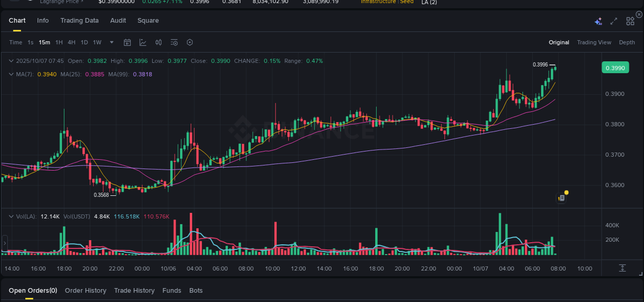644x302 pixels.
Task: Expand the chart with the fullscreen arrows icon
Action: coord(613,21)
